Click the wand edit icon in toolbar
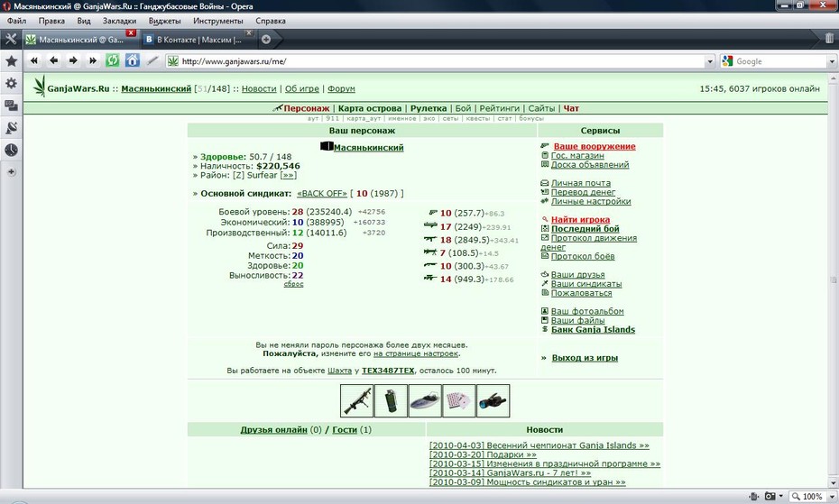This screenshot has width=839, height=504. coord(152,60)
